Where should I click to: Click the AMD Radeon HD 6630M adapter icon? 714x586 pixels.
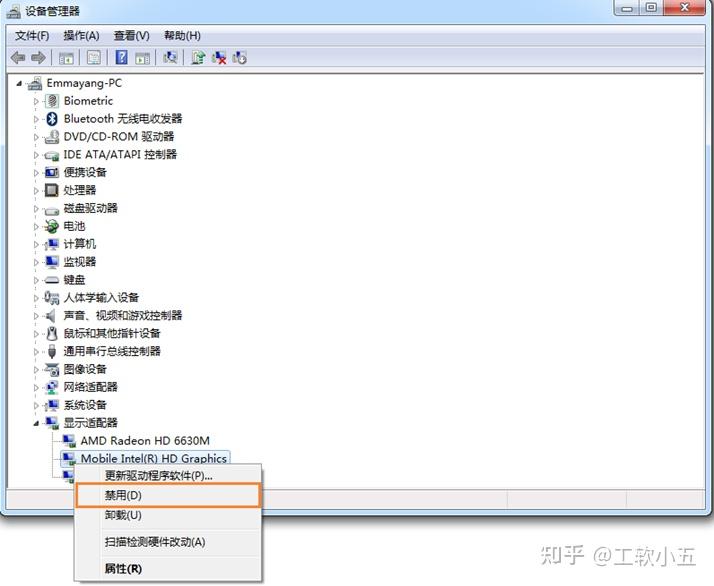(69, 441)
